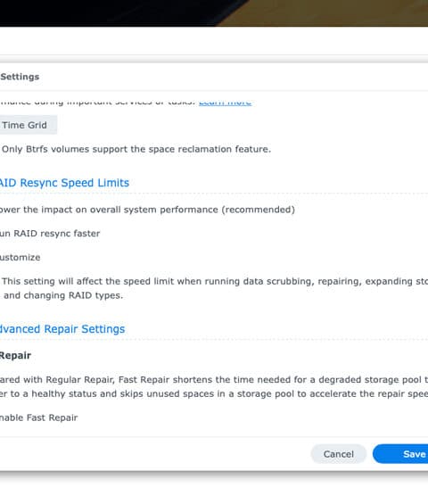This screenshot has width=428, height=504.
Task: Save the storage settings
Action: pyautogui.click(x=400, y=454)
